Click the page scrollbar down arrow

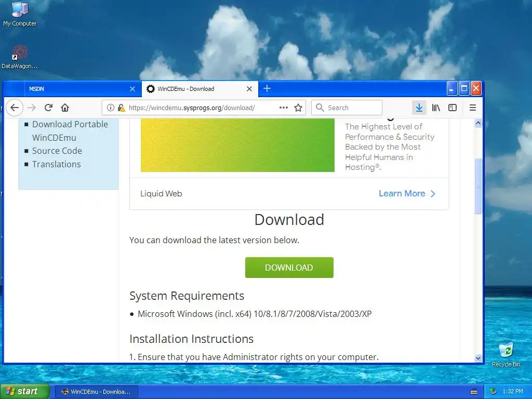(x=478, y=358)
